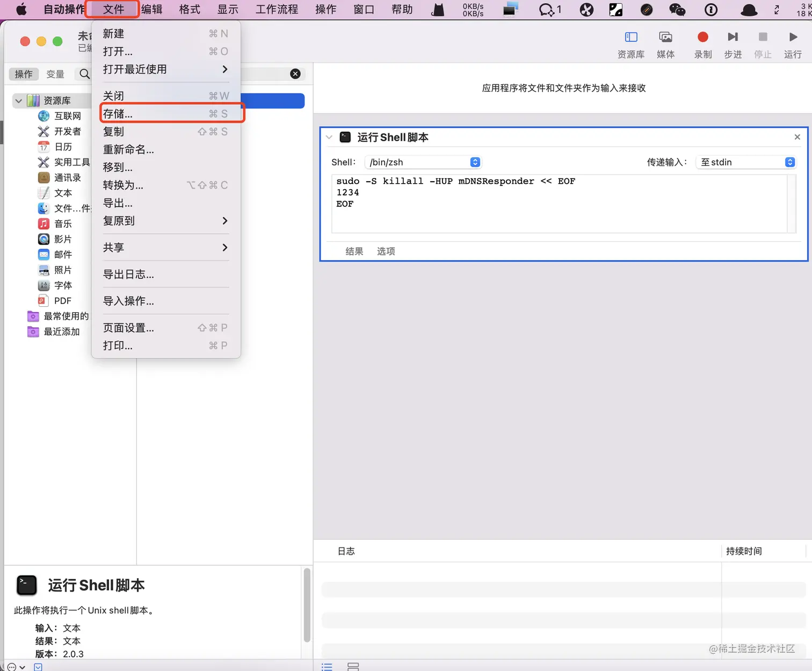Select the 互联网 library category

click(60, 116)
